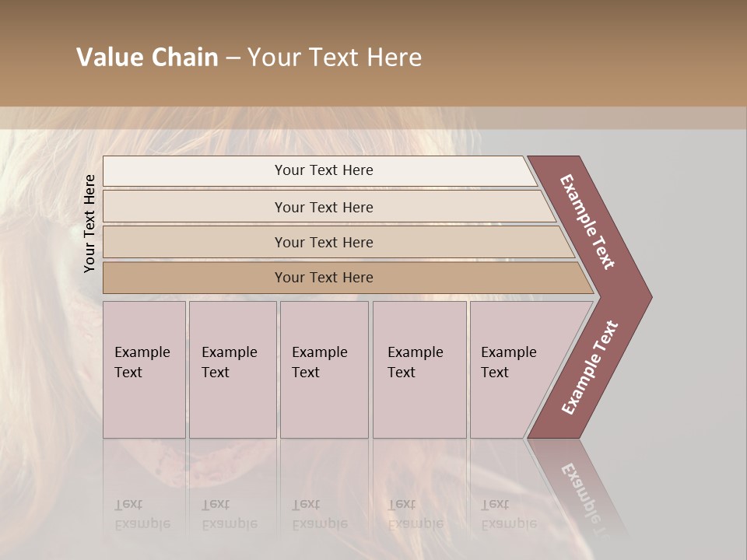Click the first 'Example Text' box on left
This screenshot has width=747, height=560.
(144, 369)
